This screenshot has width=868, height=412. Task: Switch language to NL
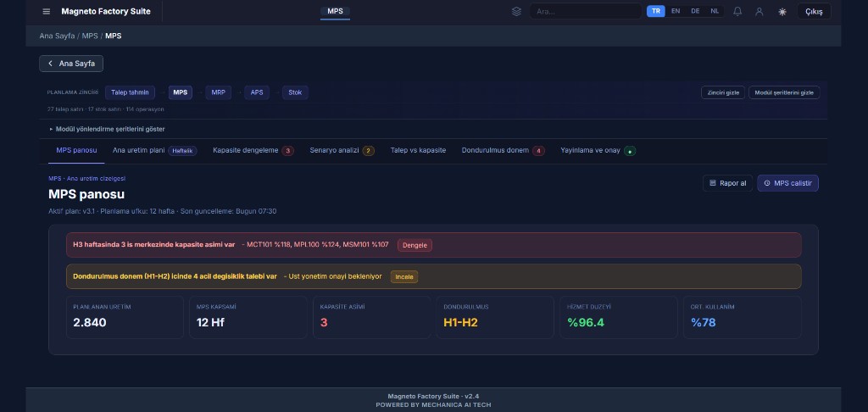click(x=715, y=11)
